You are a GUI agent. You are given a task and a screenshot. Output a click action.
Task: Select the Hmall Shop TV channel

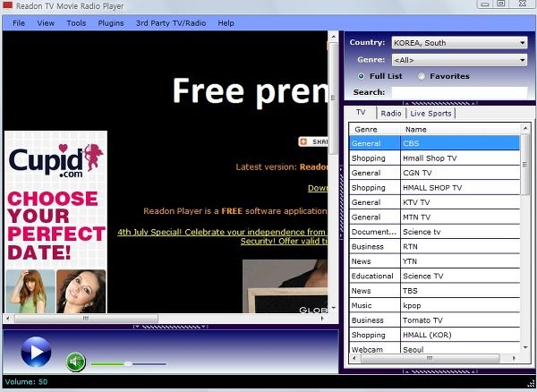pyautogui.click(x=435, y=158)
